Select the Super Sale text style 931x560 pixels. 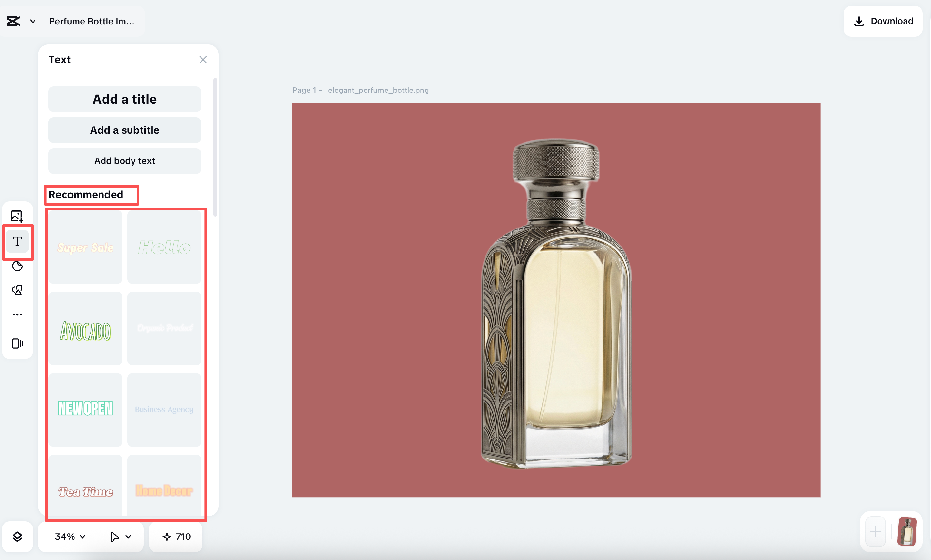click(85, 247)
